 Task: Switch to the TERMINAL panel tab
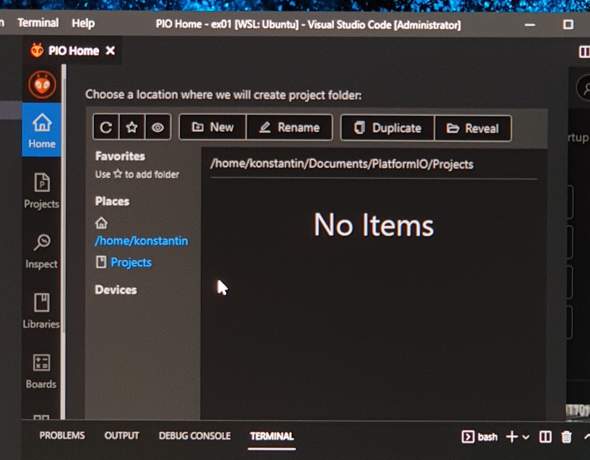pyautogui.click(x=272, y=436)
